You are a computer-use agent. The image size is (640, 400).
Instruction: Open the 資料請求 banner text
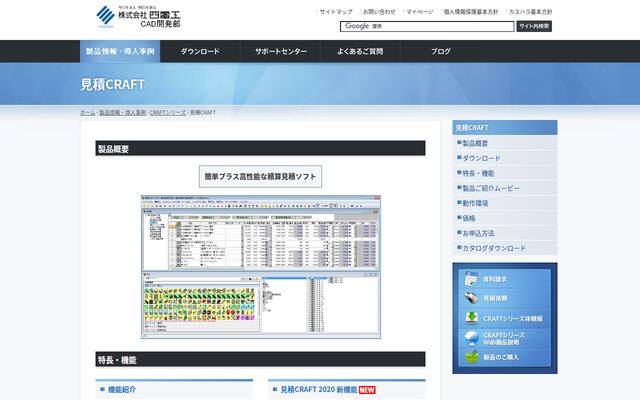coord(495,279)
